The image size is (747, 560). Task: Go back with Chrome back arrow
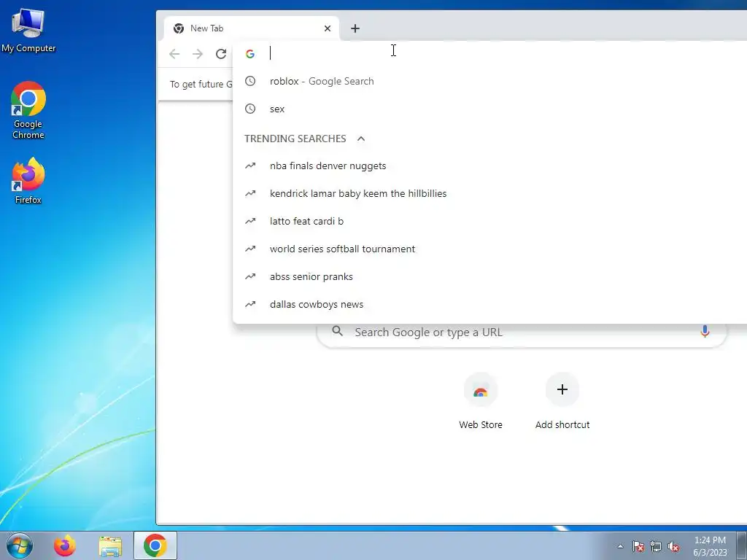tap(174, 54)
